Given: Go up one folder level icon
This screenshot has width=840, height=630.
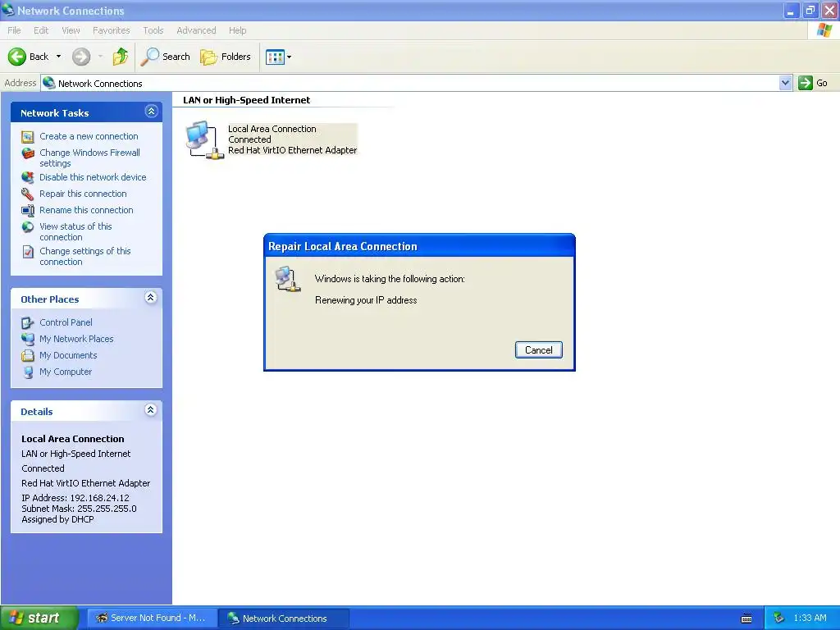Looking at the screenshot, I should point(121,57).
